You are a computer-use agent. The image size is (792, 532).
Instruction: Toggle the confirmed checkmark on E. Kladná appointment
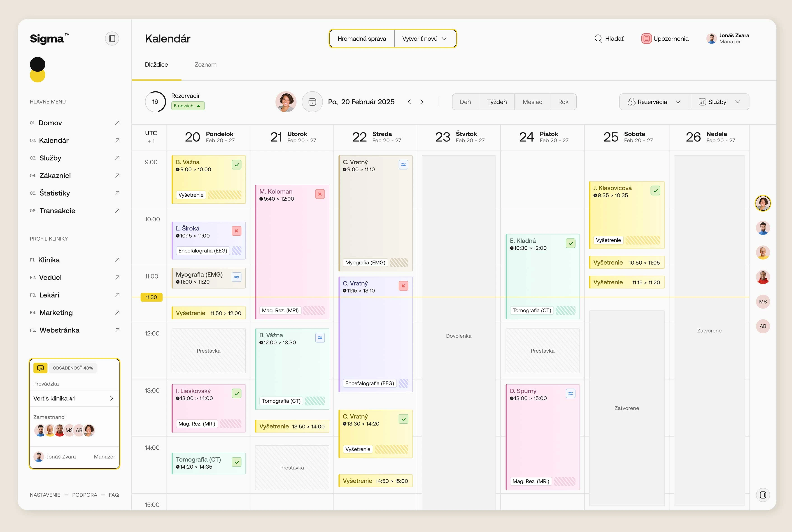[x=571, y=243]
